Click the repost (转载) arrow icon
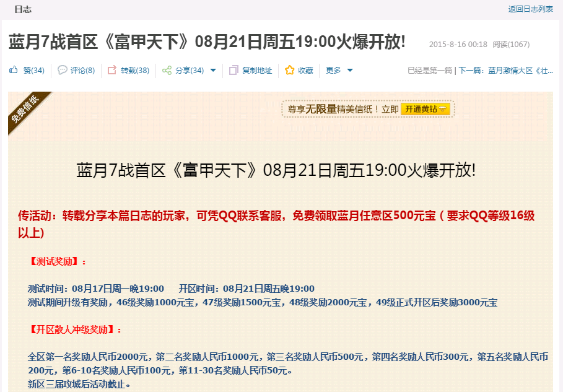 click(112, 70)
